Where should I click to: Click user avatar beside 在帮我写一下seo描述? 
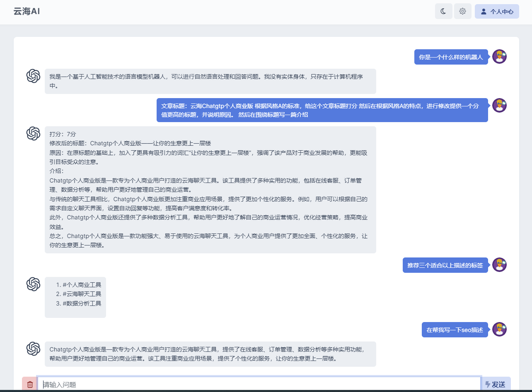coord(500,329)
